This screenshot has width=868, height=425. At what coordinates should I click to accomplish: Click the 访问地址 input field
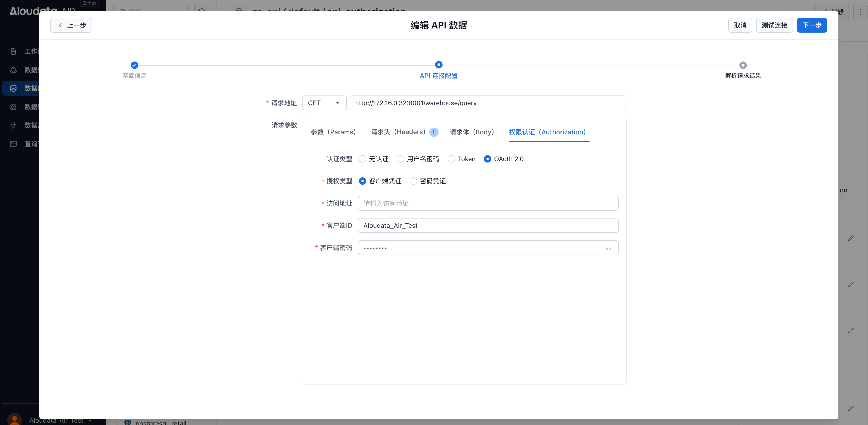pyautogui.click(x=488, y=203)
